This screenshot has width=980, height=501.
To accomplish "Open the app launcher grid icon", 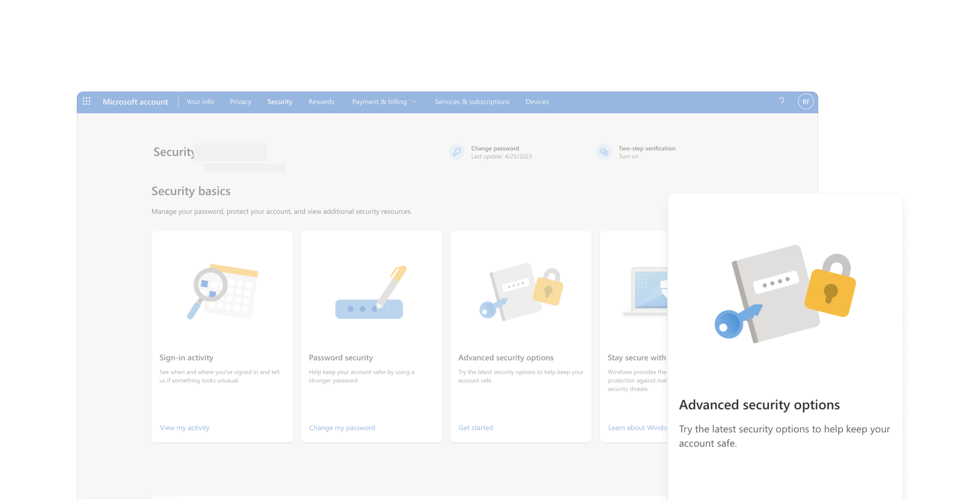I will 87,101.
